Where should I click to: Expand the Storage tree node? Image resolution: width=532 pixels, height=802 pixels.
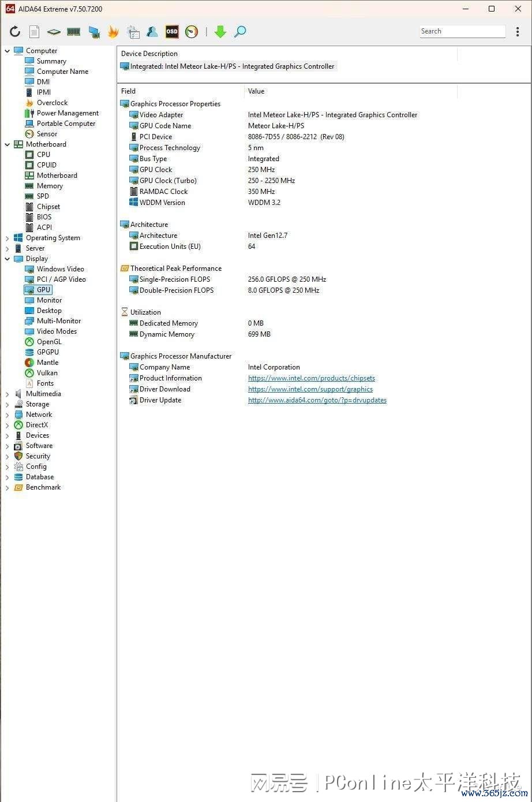coord(8,404)
